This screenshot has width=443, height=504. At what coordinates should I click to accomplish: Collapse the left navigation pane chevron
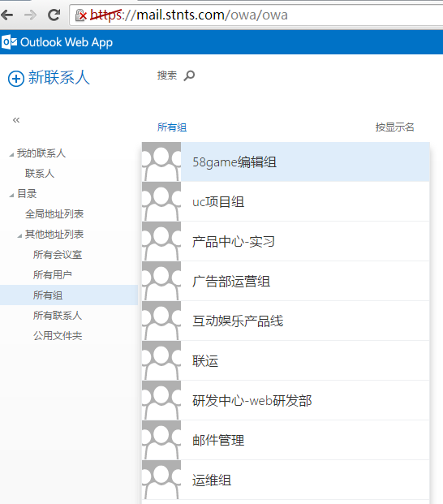[x=16, y=120]
